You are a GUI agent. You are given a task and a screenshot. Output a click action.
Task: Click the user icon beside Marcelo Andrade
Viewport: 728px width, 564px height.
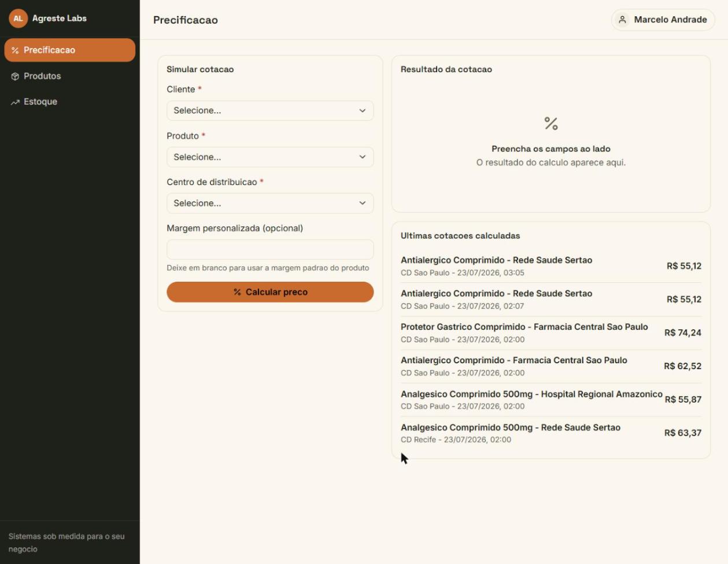click(622, 20)
